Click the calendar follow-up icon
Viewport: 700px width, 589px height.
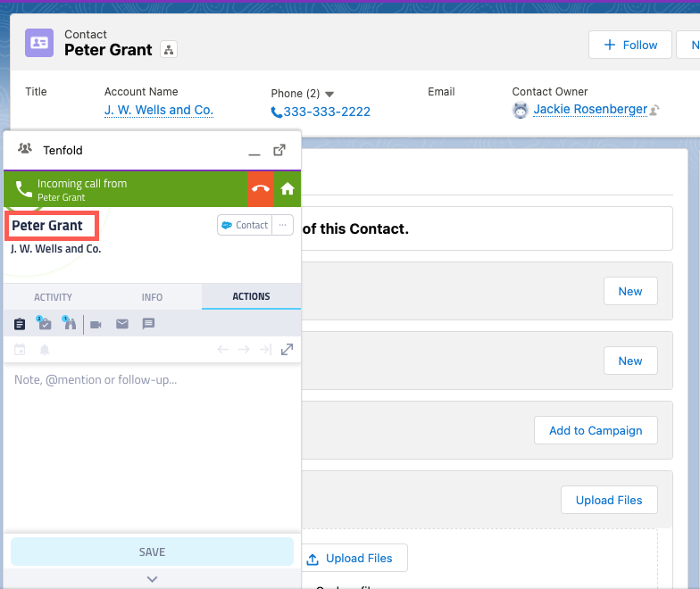[x=20, y=350]
